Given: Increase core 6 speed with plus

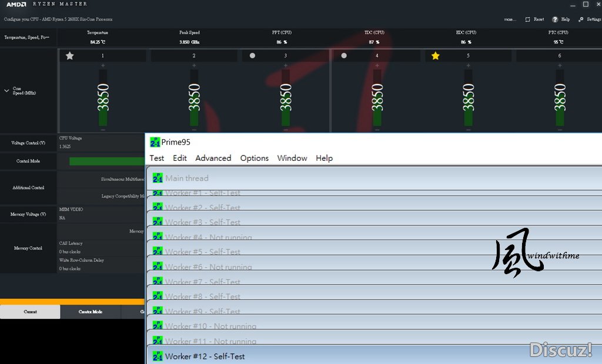Looking at the screenshot, I should 560,66.
